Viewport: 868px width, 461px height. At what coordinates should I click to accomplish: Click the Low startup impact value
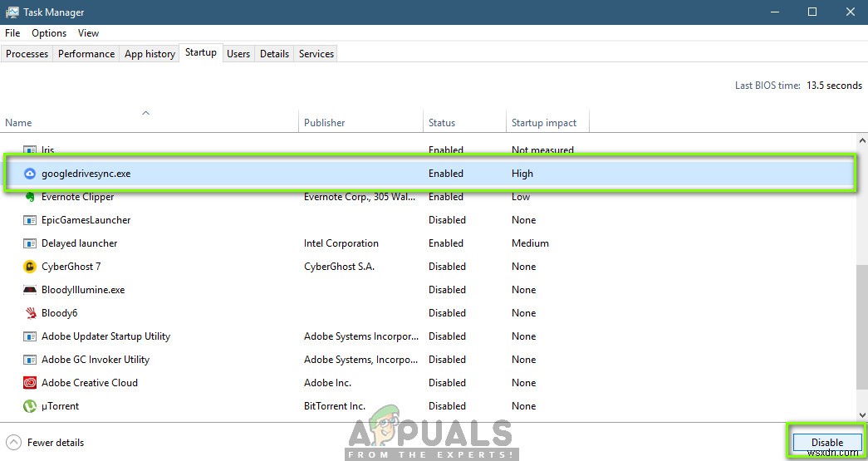point(520,197)
